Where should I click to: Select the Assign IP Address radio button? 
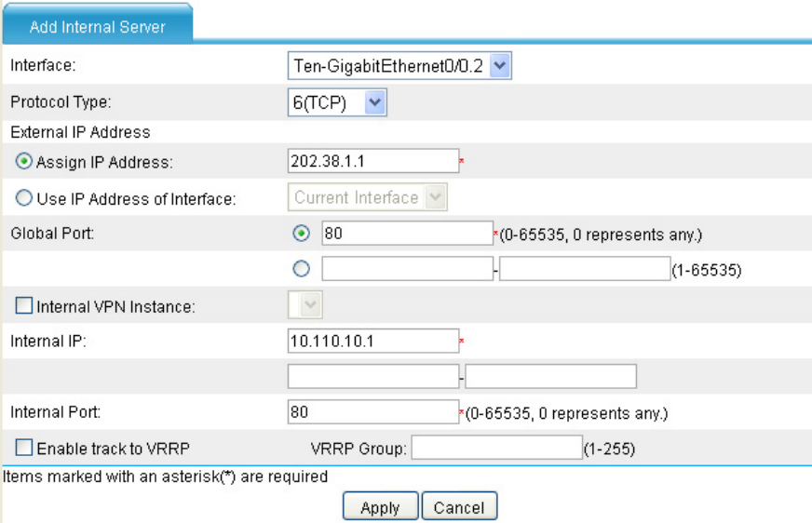click(24, 161)
